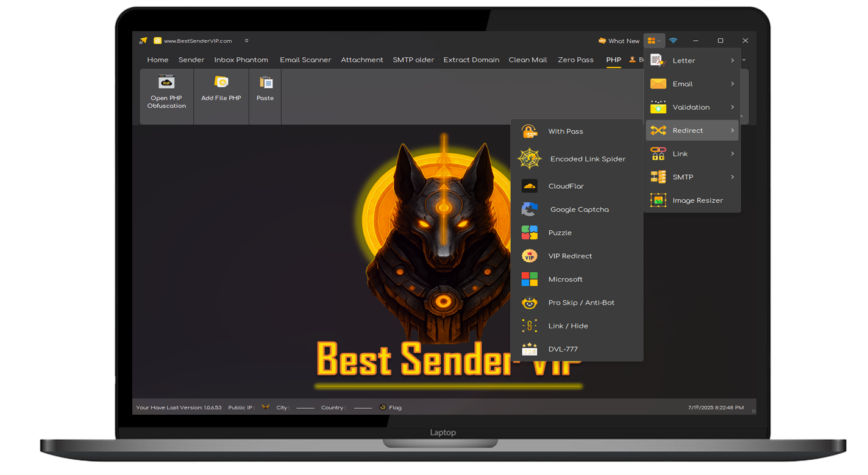Click the Public IP wing icon
The width and height of the screenshot is (868, 475).
pyautogui.click(x=265, y=407)
